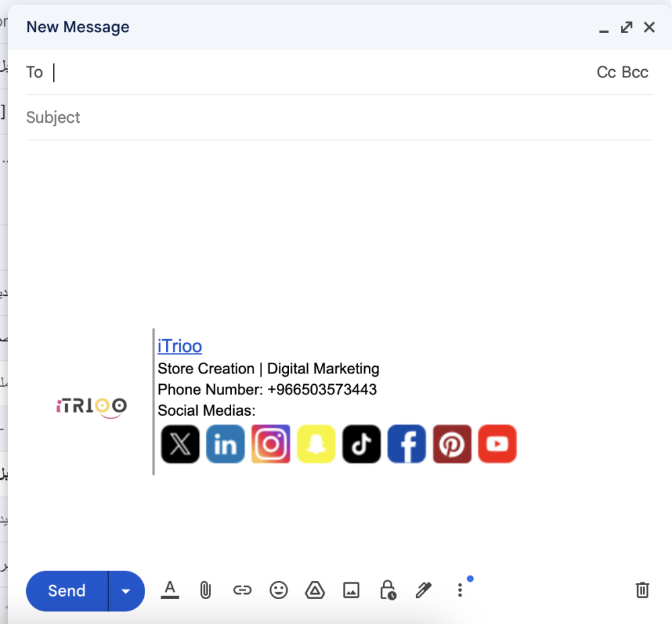672x624 pixels.
Task: Open the emoji picker
Action: [279, 590]
